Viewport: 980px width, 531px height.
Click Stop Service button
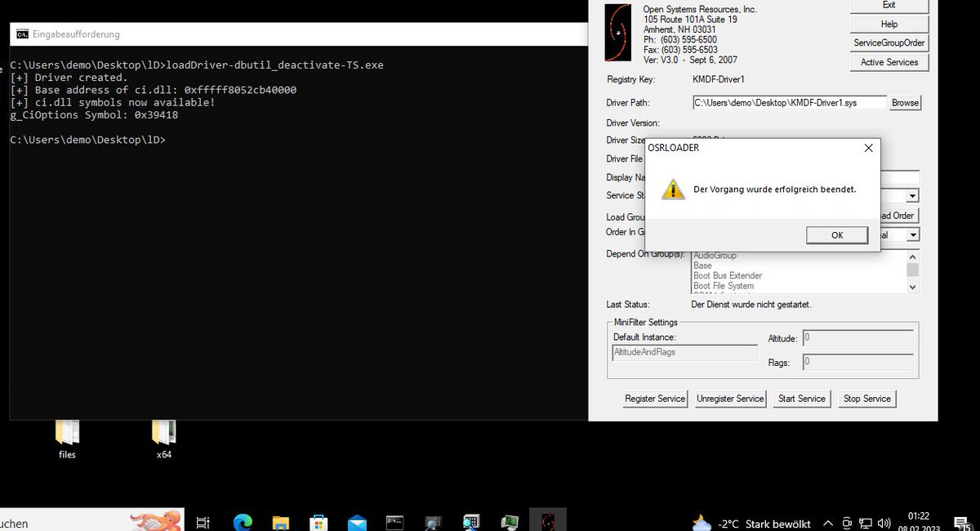(x=866, y=399)
